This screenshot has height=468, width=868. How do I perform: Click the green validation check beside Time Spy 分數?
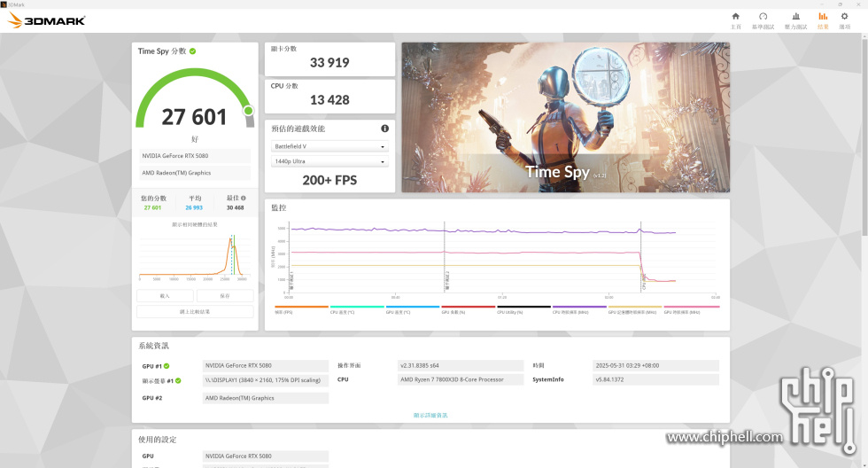point(193,51)
